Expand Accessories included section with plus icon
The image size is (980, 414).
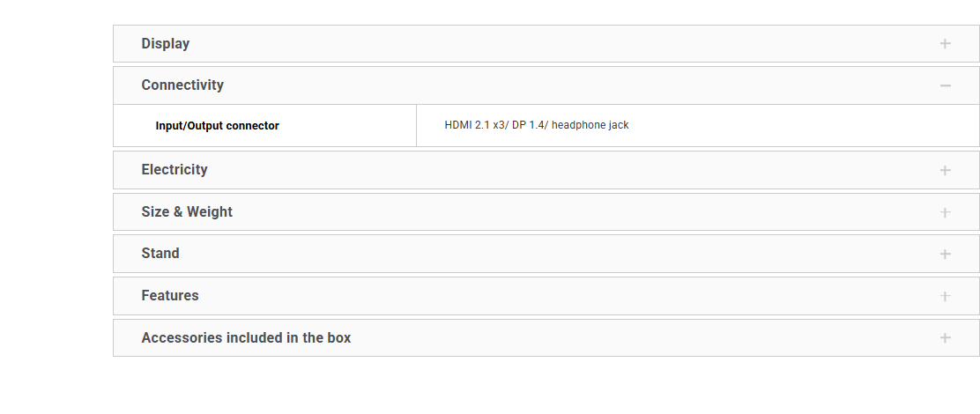tap(945, 338)
